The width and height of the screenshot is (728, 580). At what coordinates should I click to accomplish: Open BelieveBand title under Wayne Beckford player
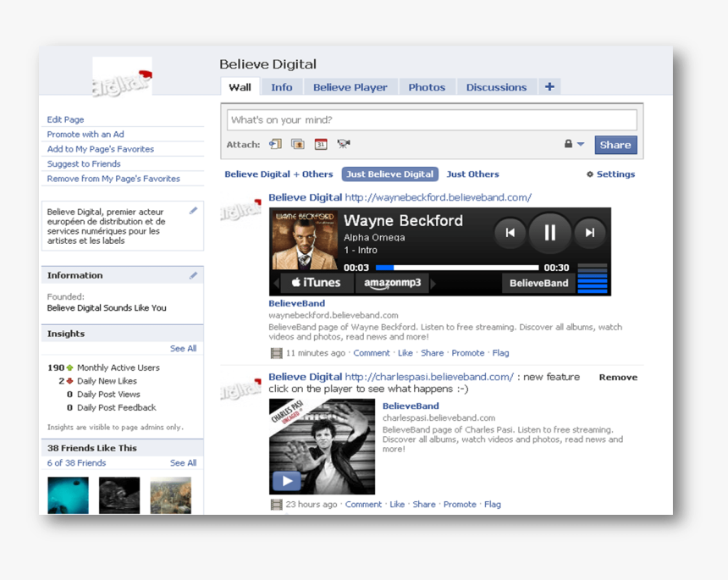[296, 303]
